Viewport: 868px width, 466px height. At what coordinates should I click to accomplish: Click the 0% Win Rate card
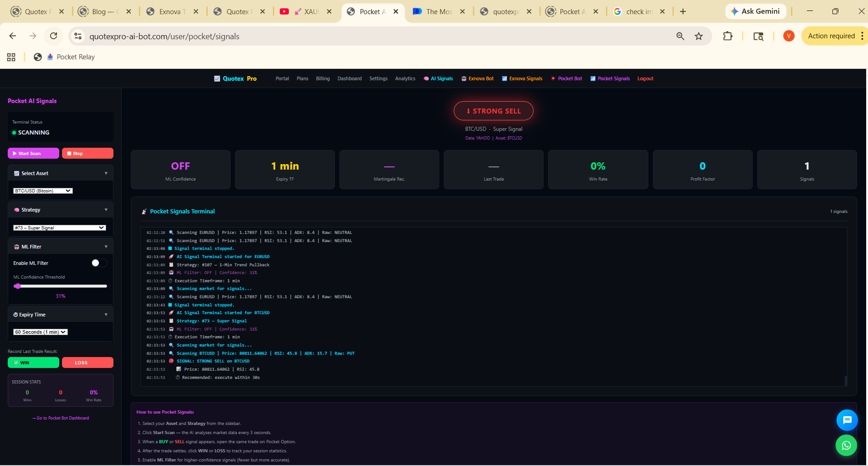pyautogui.click(x=598, y=170)
